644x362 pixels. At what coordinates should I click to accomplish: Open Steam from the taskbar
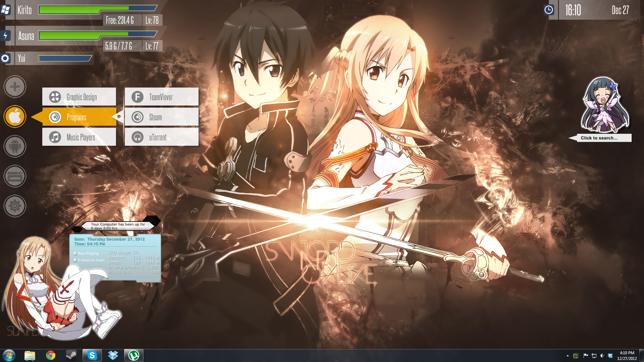[x=71, y=355]
